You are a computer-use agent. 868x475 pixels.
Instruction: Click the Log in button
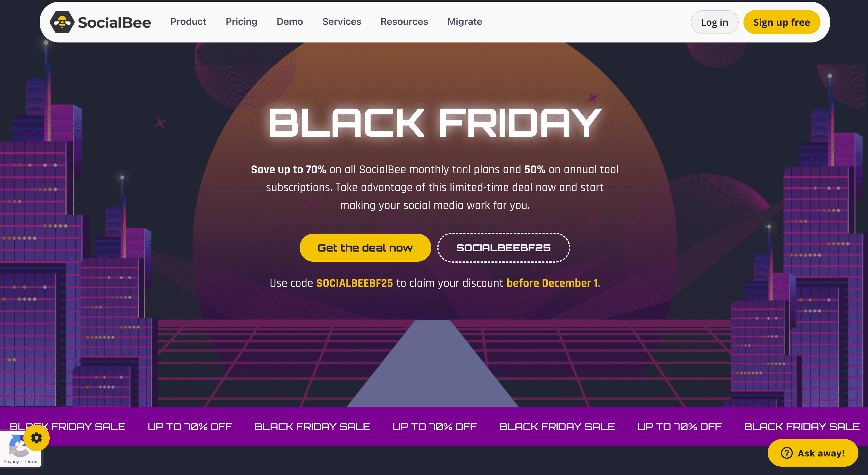click(x=714, y=22)
